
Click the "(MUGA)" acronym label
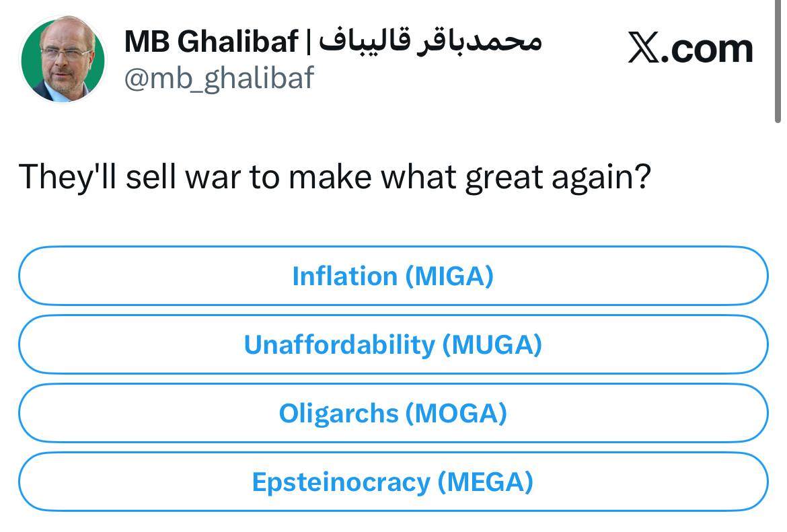[492, 344]
